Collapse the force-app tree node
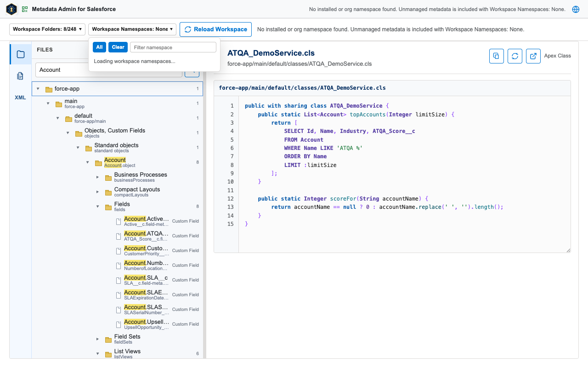Viewport: 588px width, 368px height. pyautogui.click(x=38, y=89)
